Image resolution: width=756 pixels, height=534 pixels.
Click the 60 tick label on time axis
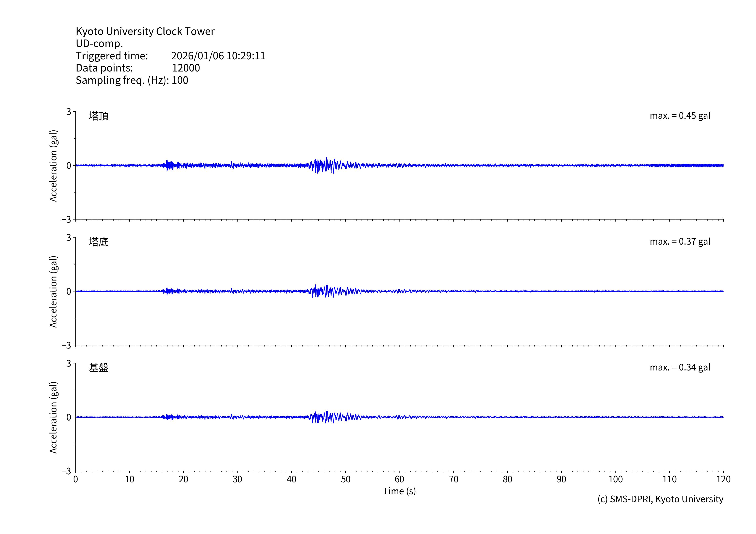pyautogui.click(x=399, y=479)
